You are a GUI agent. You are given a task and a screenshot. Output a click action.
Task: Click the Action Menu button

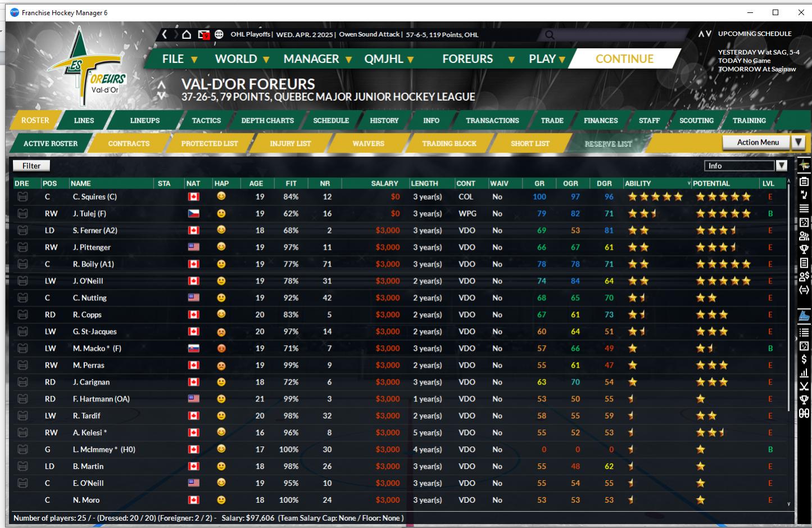point(757,142)
